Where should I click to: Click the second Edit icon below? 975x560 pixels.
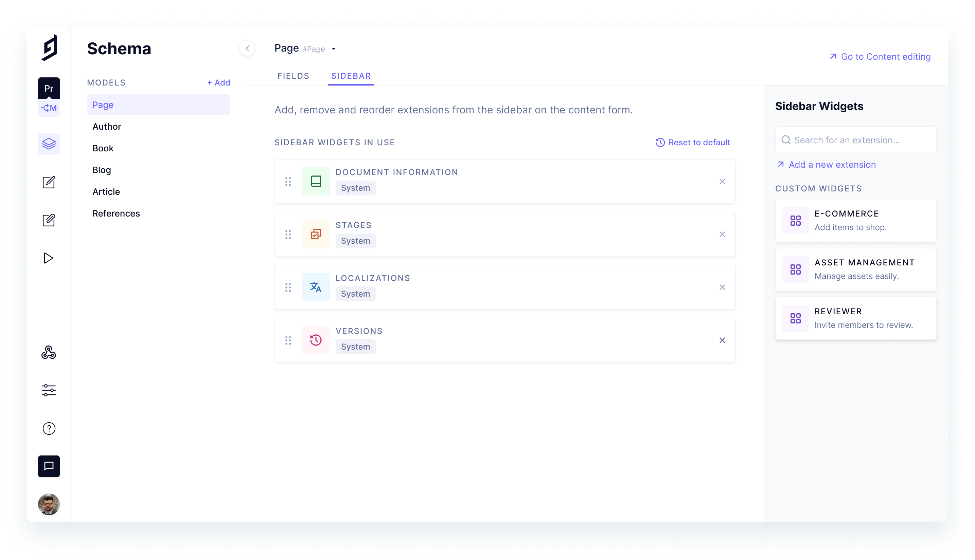click(48, 220)
